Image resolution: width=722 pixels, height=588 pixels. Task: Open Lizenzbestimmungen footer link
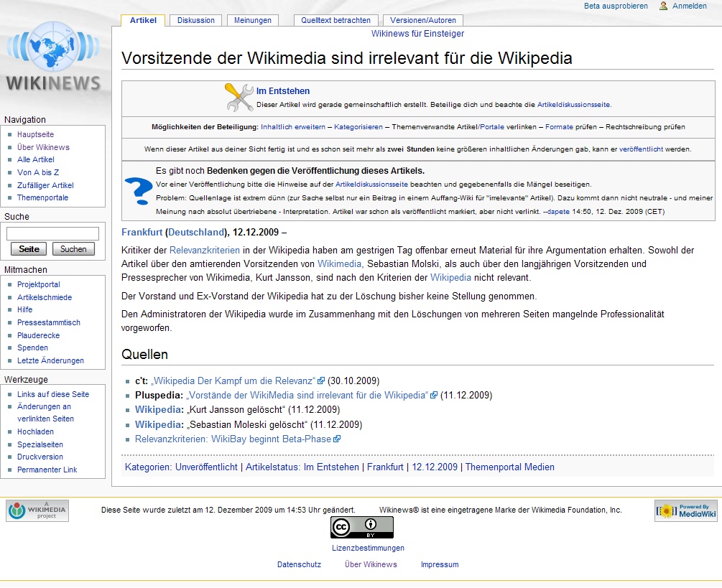(368, 549)
